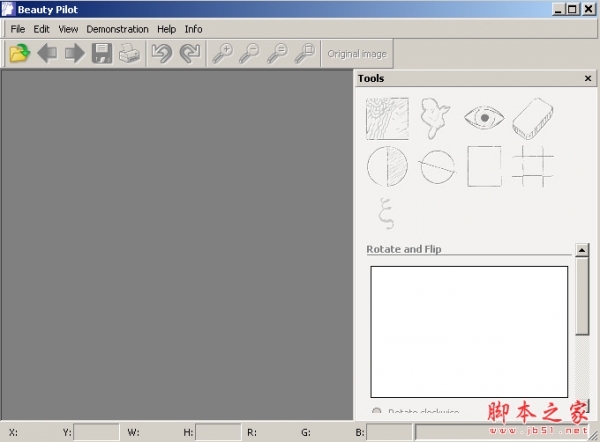Screen dimensions: 600x442
Task: Click the H height field in status bar
Action: 218,432
